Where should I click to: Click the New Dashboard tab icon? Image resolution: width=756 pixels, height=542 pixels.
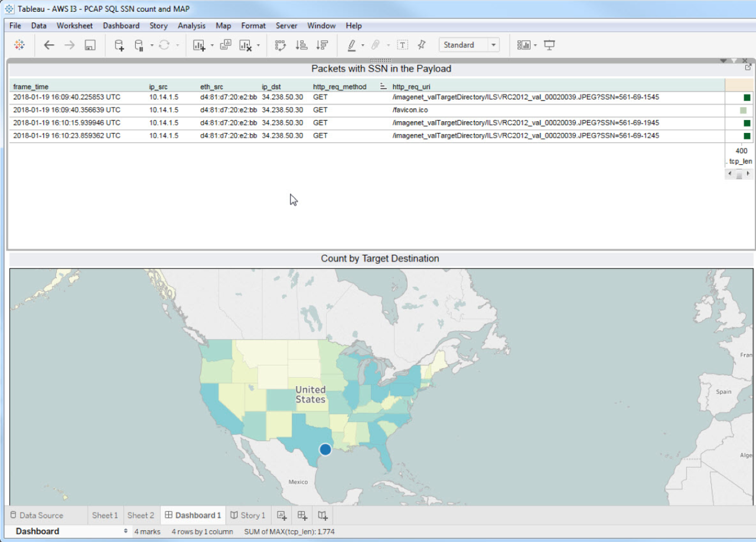[302, 515]
